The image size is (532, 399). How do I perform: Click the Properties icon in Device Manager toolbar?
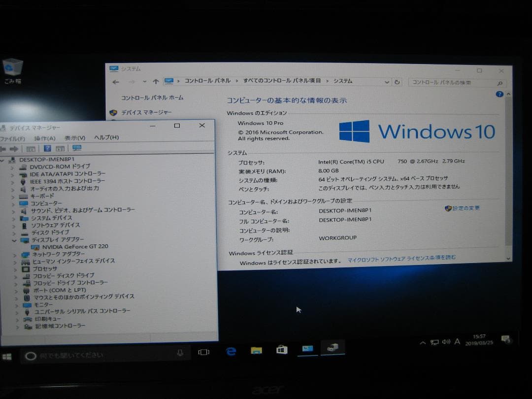click(31, 149)
